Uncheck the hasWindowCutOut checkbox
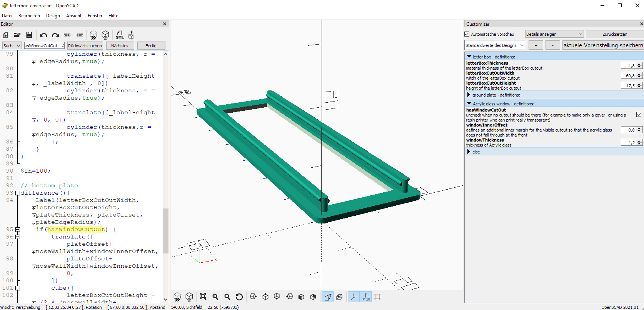This screenshot has height=310, width=644. (639, 114)
